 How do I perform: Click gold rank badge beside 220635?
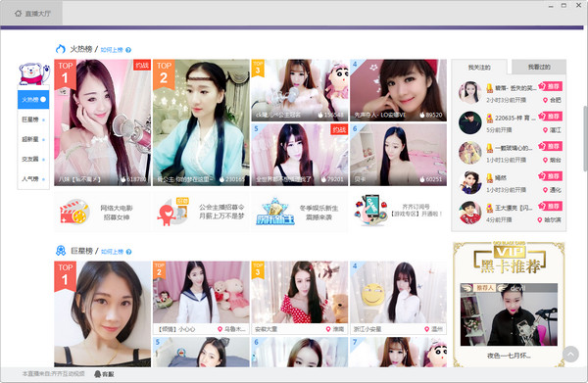click(489, 119)
